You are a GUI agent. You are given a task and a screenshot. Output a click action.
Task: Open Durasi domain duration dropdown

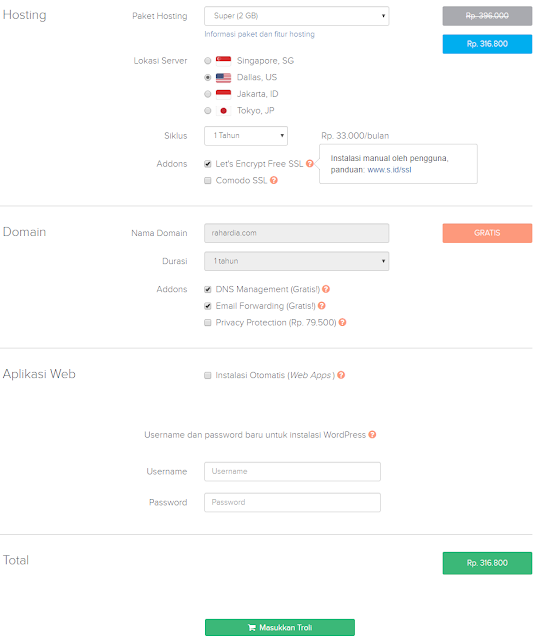point(297,261)
